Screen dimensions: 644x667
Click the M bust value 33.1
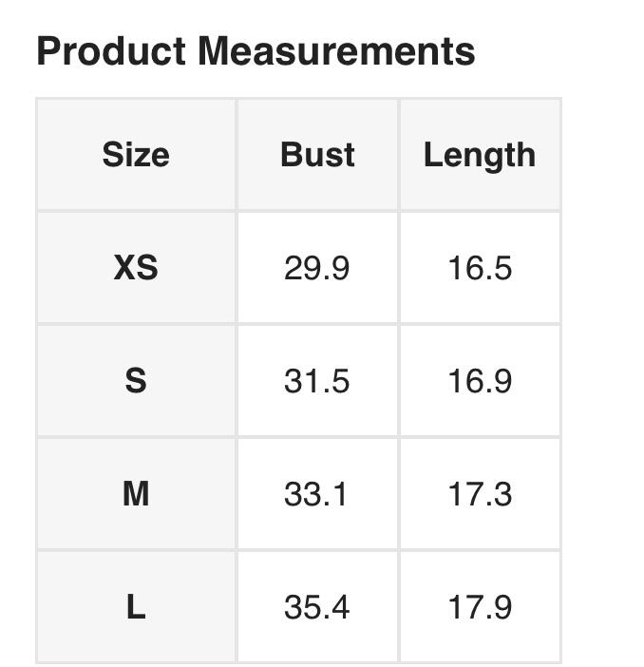317,494
